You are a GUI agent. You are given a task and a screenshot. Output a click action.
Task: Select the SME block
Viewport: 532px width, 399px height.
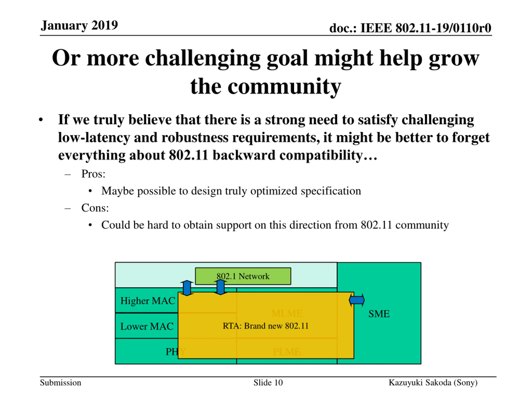pyautogui.click(x=379, y=313)
